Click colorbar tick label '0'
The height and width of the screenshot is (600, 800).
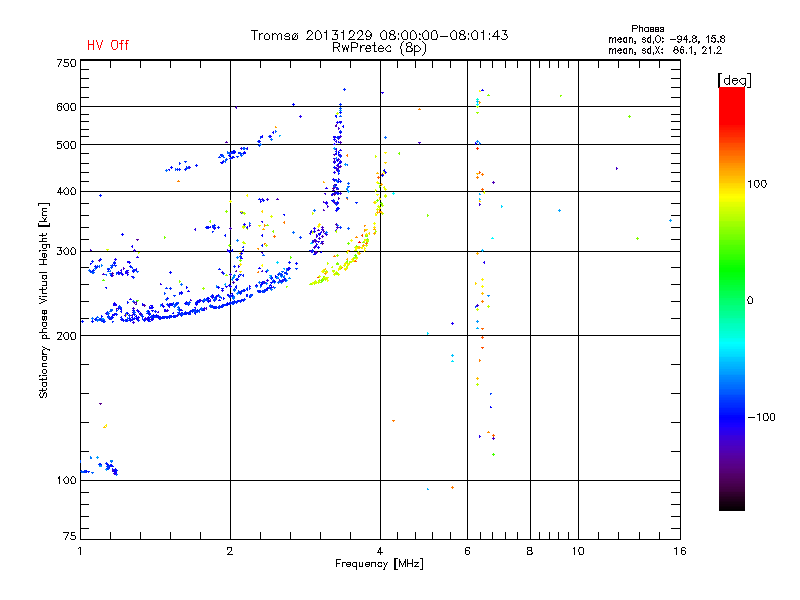coord(750,301)
